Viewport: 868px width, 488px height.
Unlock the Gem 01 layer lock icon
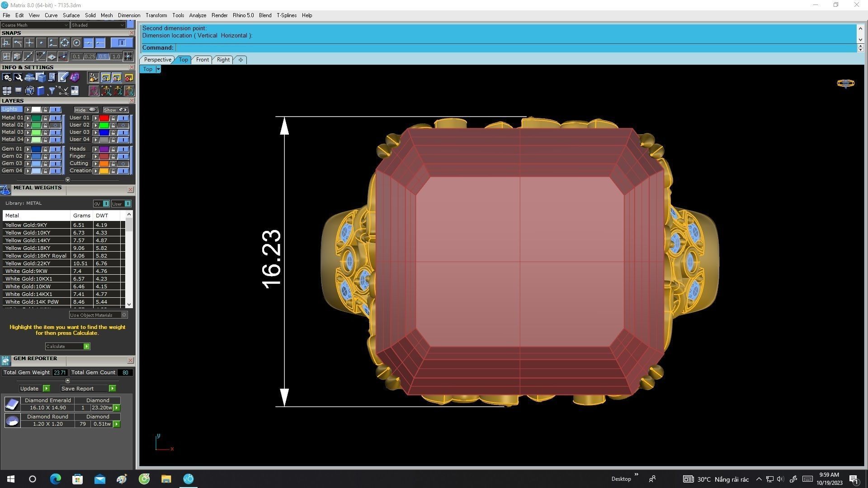click(x=45, y=149)
